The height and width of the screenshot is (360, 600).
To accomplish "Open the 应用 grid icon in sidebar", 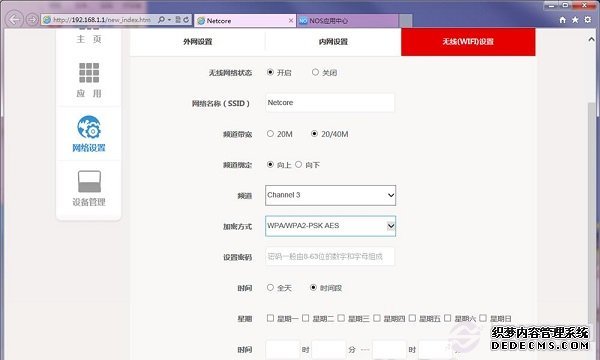I will (89, 73).
